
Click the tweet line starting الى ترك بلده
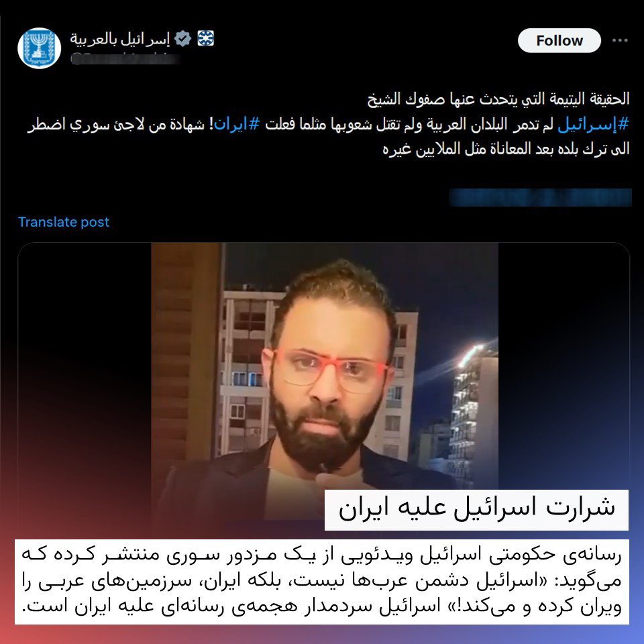click(x=506, y=149)
